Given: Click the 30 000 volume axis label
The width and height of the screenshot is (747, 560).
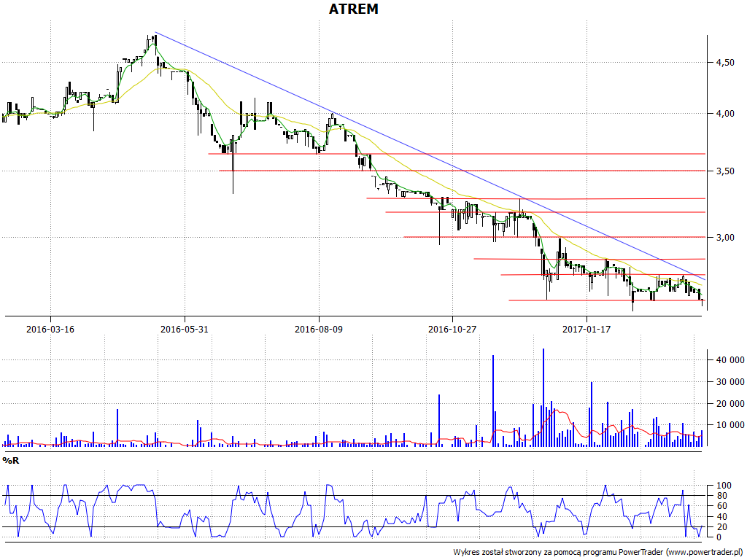Looking at the screenshot, I should point(729,382).
